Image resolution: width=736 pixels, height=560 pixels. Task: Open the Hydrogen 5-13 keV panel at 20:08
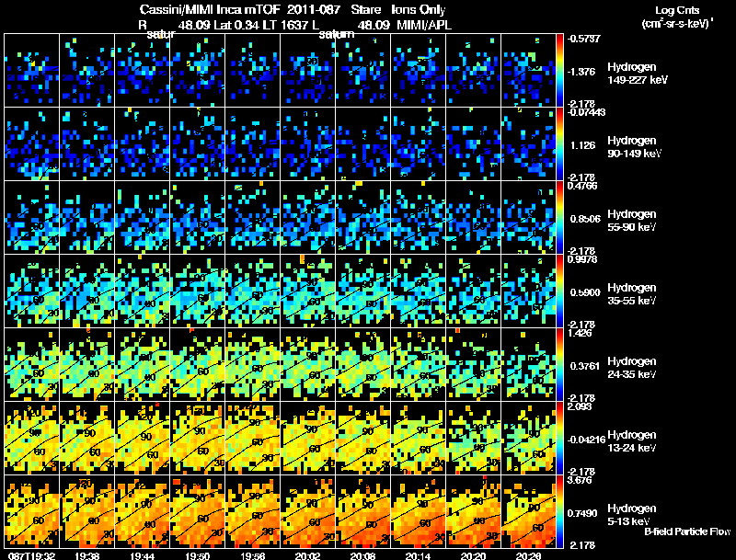[362, 511]
